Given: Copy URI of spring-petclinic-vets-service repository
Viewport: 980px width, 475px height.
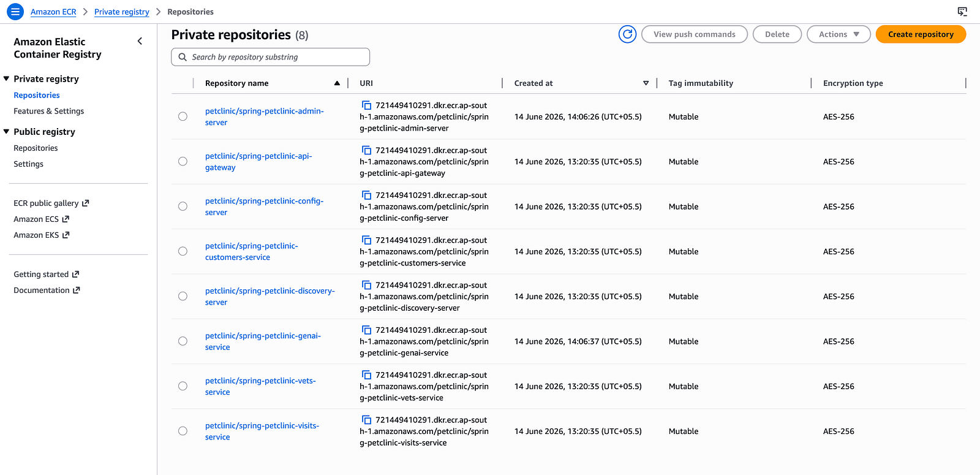Looking at the screenshot, I should click(367, 375).
